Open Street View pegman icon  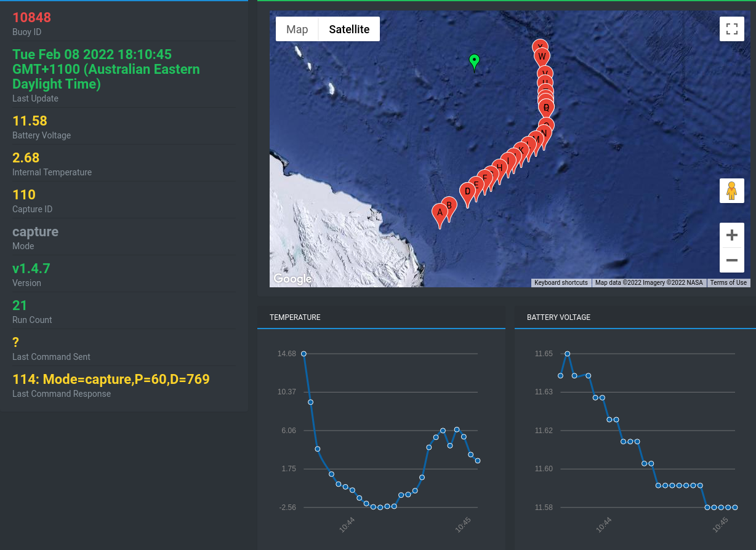tap(731, 191)
